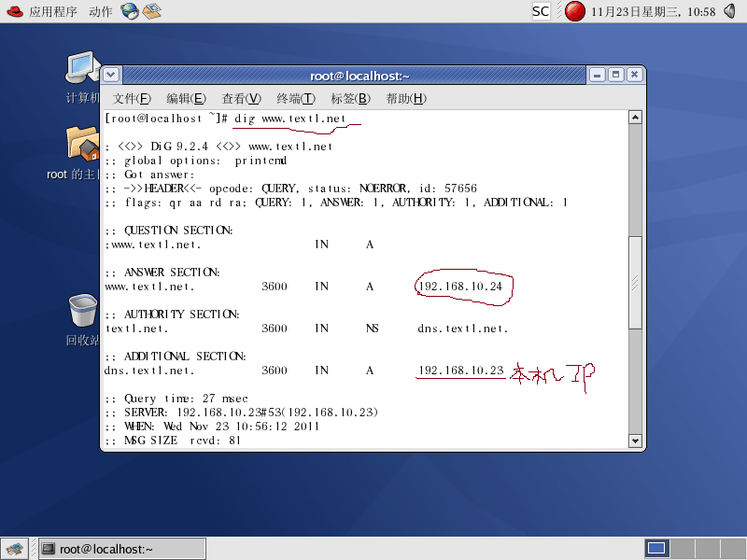Viewport: 747px width, 560px height.
Task: Open the 终端(T) menu
Action: 295,98
